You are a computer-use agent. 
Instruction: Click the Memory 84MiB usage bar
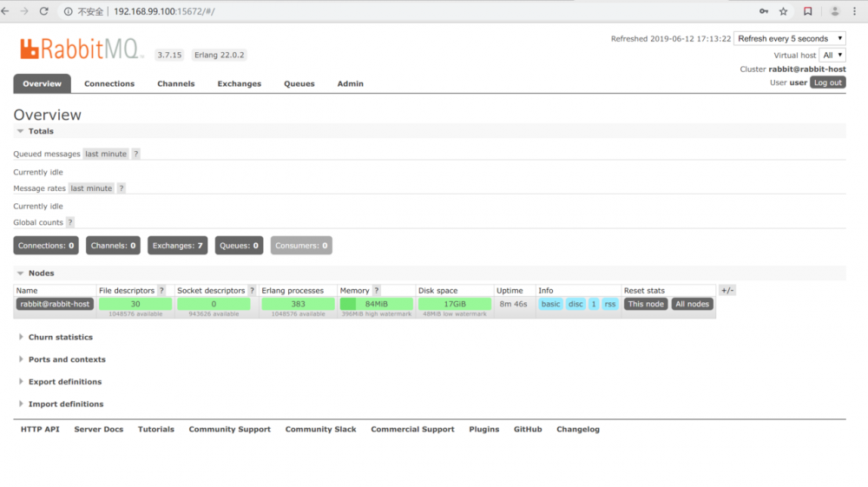coord(377,304)
